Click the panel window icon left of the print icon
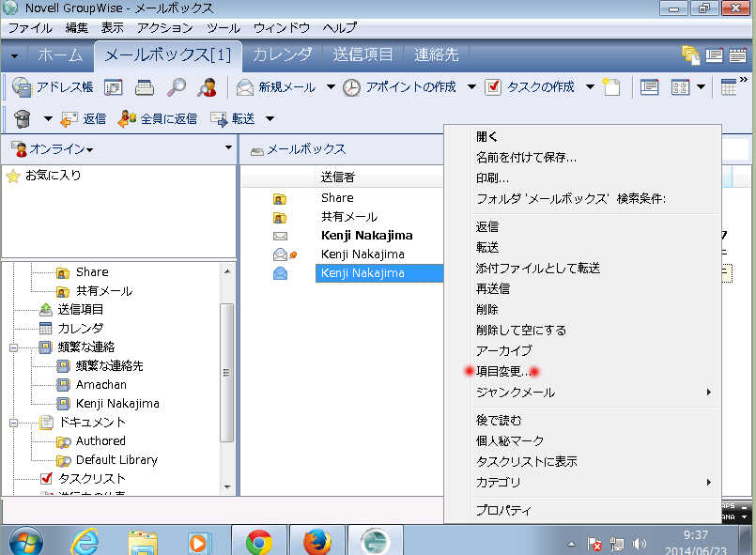The width and height of the screenshot is (756, 555). (x=114, y=87)
